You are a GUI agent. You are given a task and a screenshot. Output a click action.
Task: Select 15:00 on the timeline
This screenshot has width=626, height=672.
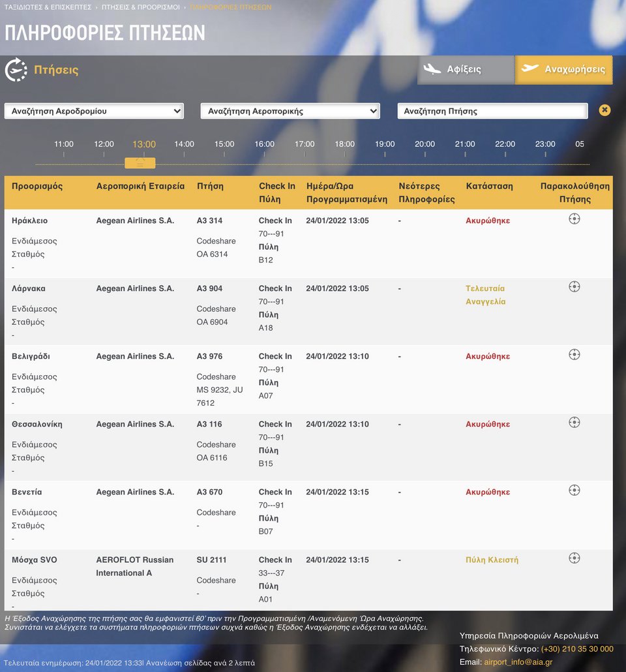224,144
